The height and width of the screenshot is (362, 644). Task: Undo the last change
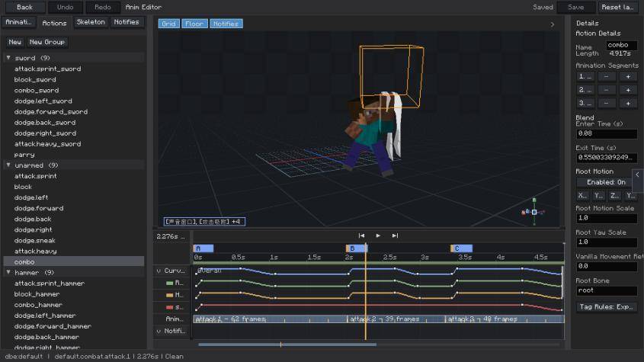tap(66, 7)
